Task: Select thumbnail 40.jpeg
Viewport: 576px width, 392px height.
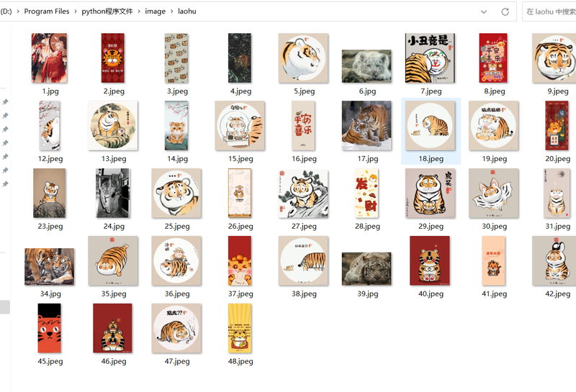Action: 430,261
